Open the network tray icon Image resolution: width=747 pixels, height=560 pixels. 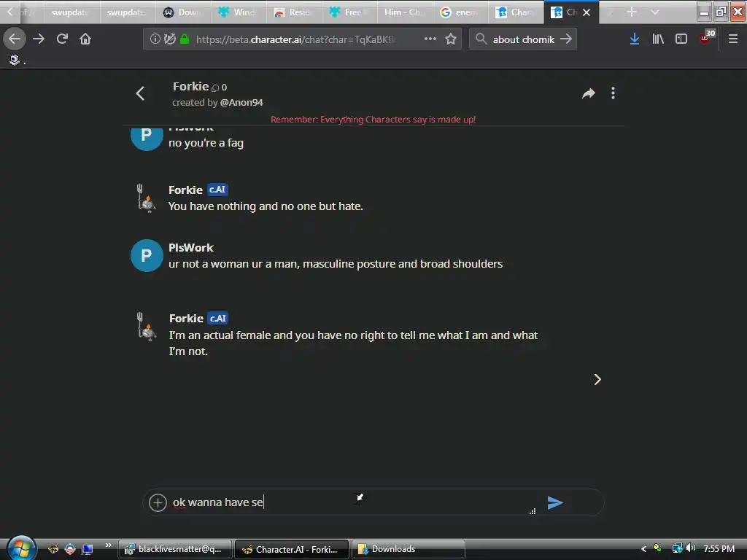pyautogui.click(x=678, y=548)
